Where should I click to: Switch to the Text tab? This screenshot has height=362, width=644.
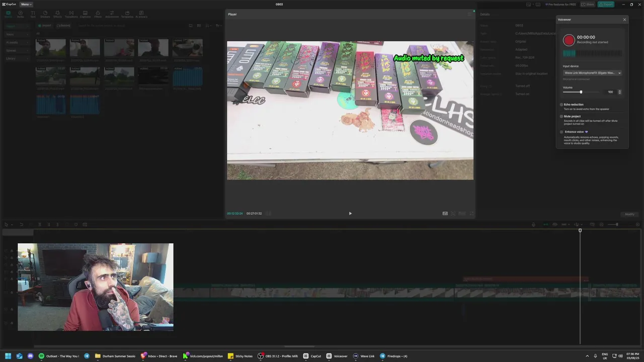click(x=33, y=14)
